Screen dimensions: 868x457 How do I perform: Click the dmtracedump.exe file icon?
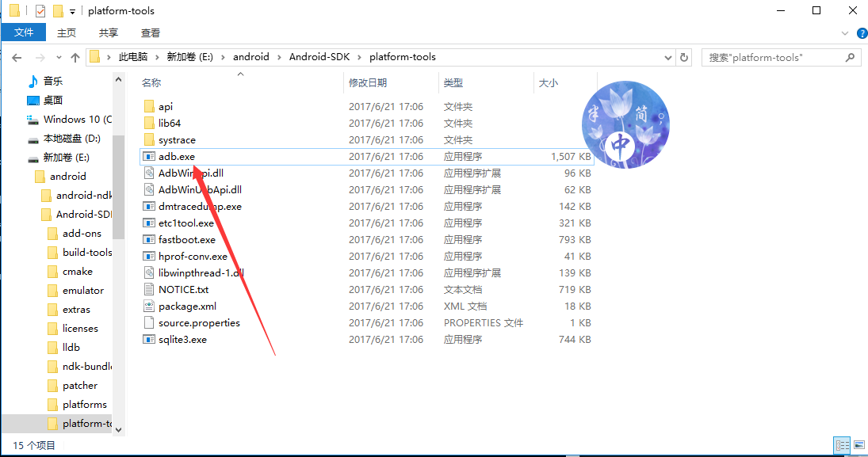tap(148, 207)
